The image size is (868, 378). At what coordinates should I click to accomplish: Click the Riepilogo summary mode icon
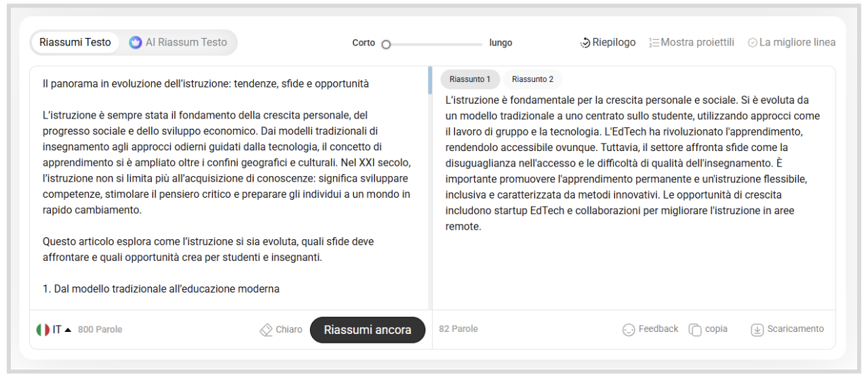(586, 43)
